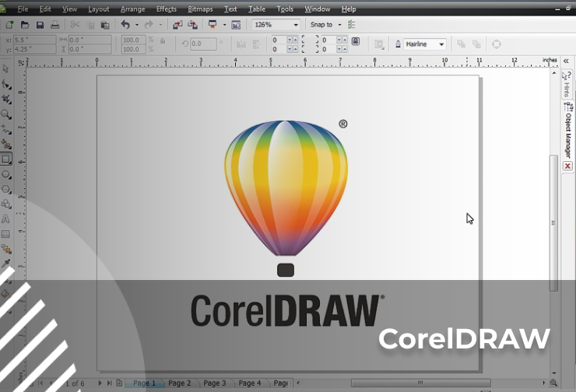This screenshot has height=392, width=576.
Task: Activate the Text tool
Action: point(6,219)
